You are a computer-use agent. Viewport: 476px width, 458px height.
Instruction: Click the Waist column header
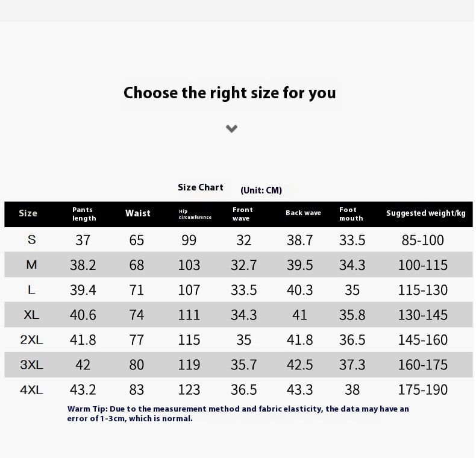click(138, 213)
